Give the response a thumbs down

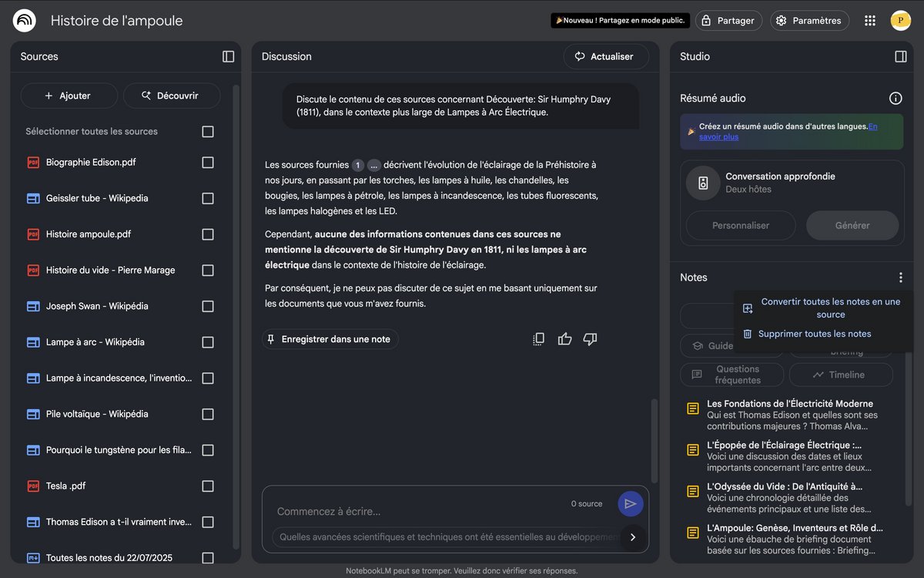click(590, 339)
